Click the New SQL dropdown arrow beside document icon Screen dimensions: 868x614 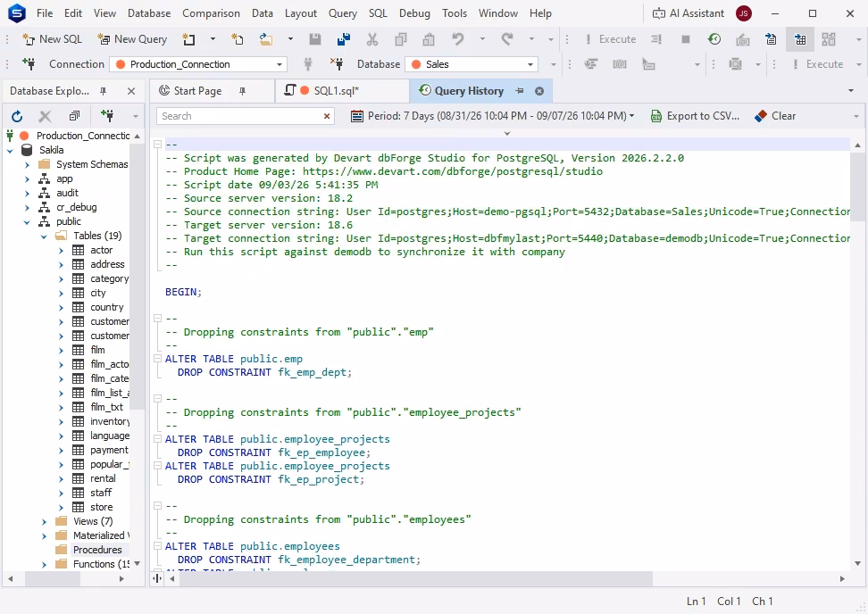click(213, 39)
